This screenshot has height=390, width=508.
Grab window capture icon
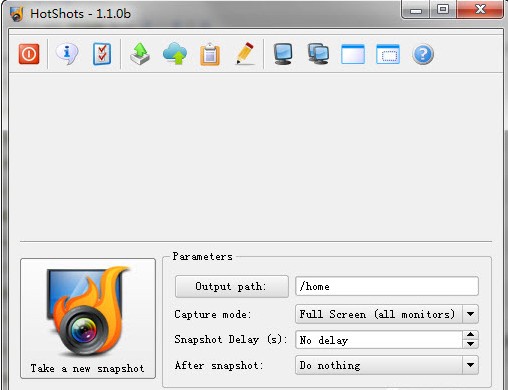pyautogui.click(x=353, y=54)
